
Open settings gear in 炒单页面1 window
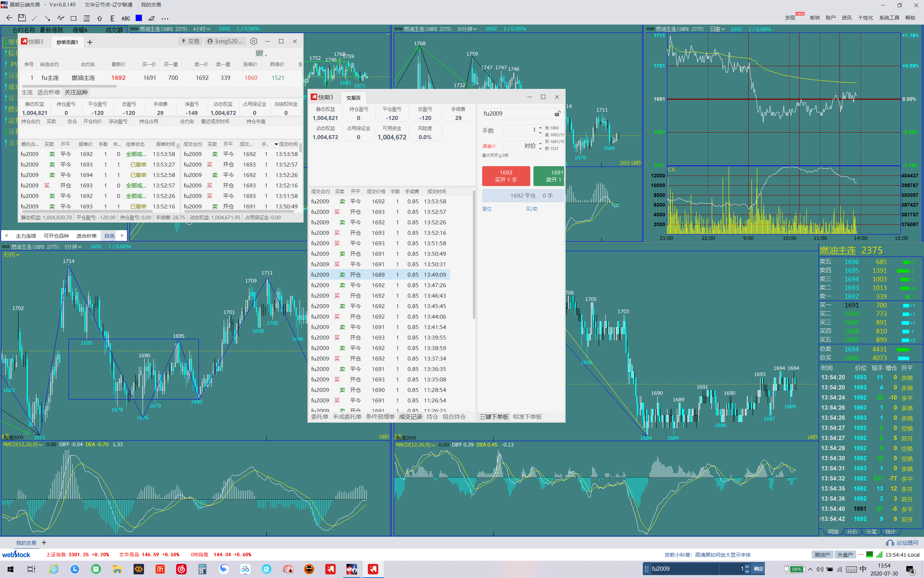253,41
